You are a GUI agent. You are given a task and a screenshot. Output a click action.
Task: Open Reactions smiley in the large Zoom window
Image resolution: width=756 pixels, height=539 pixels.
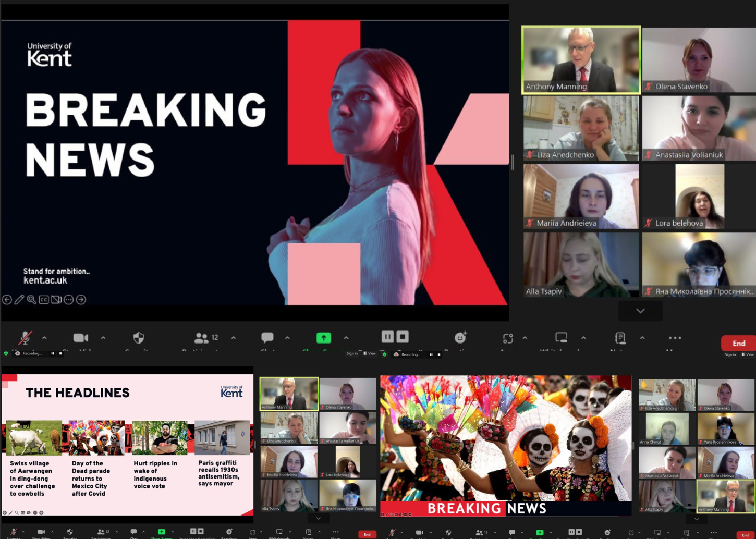460,337
